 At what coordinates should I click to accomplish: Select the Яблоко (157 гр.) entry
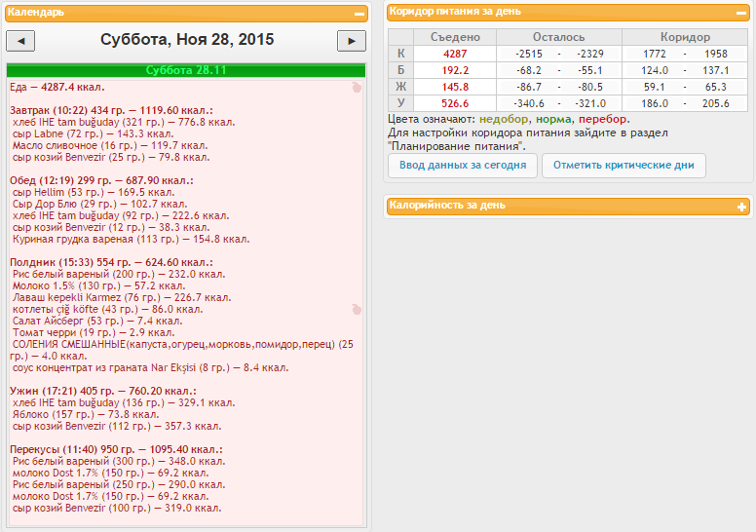point(86,414)
